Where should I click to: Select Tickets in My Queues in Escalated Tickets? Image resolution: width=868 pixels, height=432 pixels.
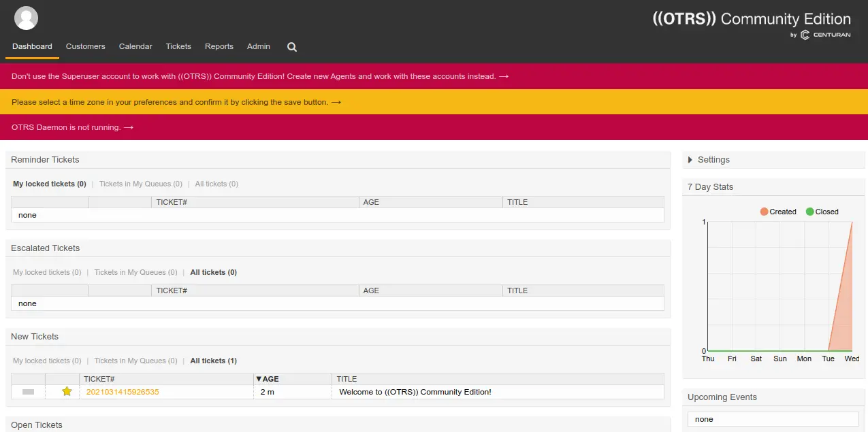[136, 272]
